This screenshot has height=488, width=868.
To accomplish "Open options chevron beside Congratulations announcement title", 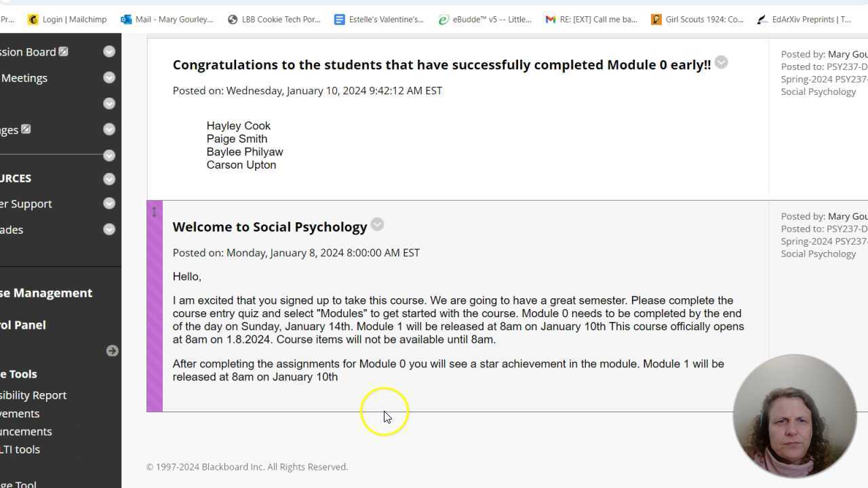I will point(722,62).
